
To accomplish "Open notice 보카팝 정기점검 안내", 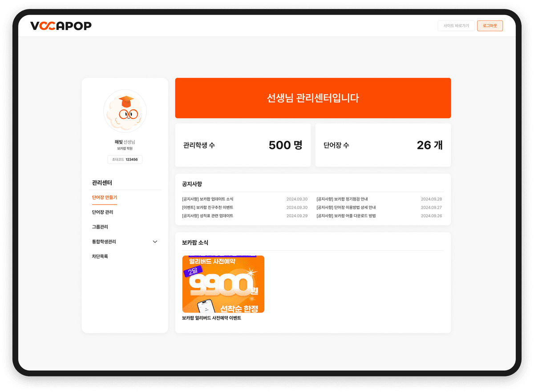I will click(342, 199).
